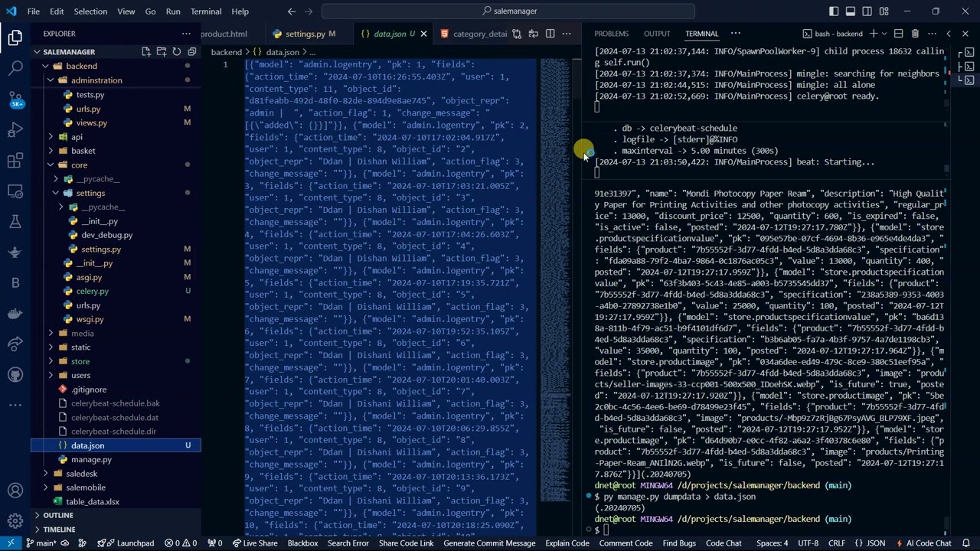
Task: Switch to the settings.py editor tab
Action: tap(305, 34)
